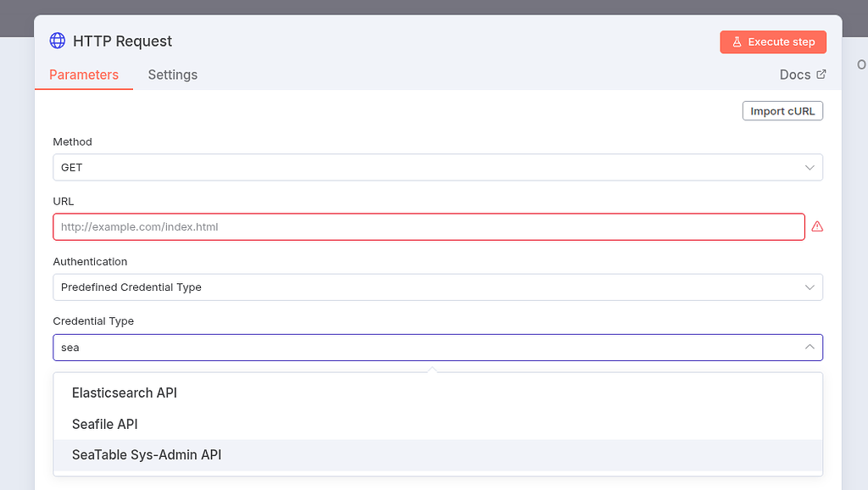This screenshot has width=868, height=490.
Task: Open the Authentication dropdown
Action: tap(437, 287)
